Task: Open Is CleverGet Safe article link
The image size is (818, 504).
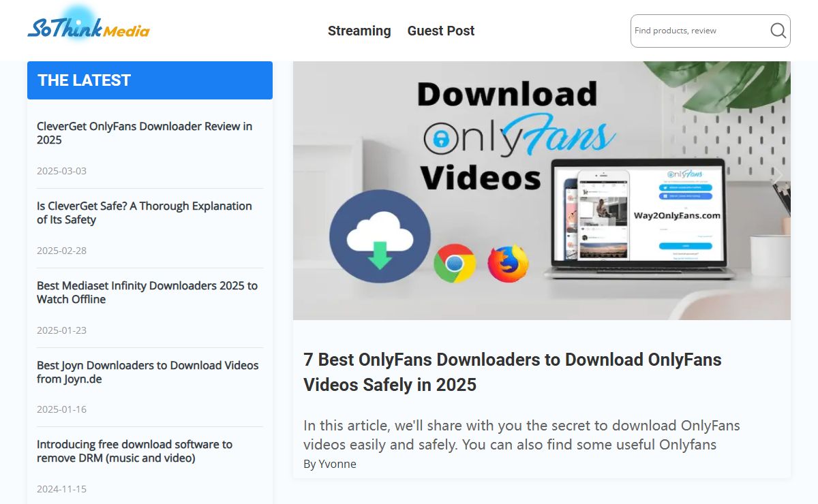Action: [x=145, y=212]
